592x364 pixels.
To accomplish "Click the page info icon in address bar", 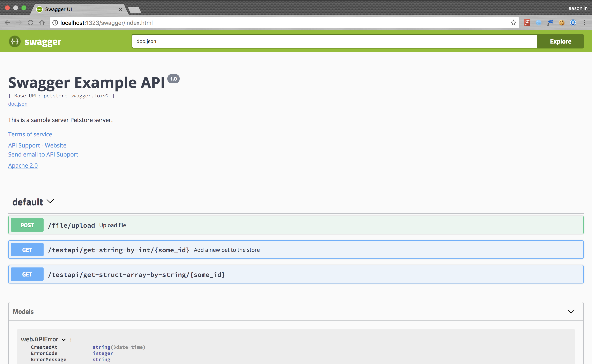I will [55, 23].
